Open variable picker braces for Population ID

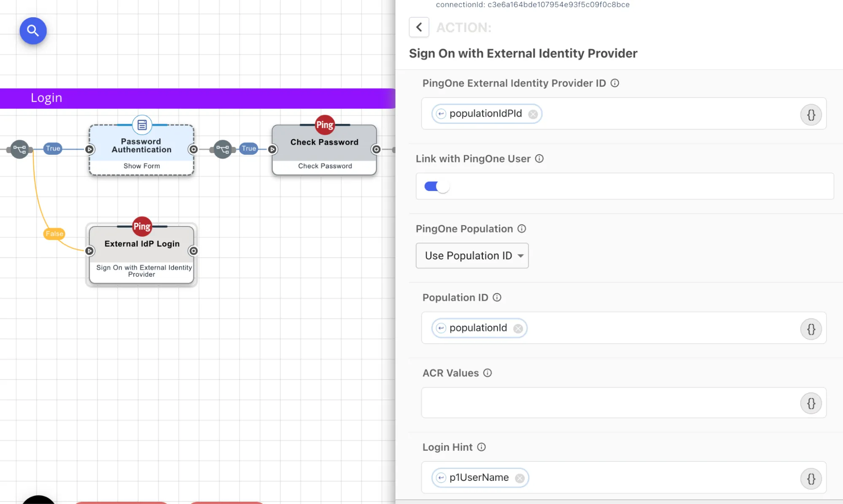811,329
